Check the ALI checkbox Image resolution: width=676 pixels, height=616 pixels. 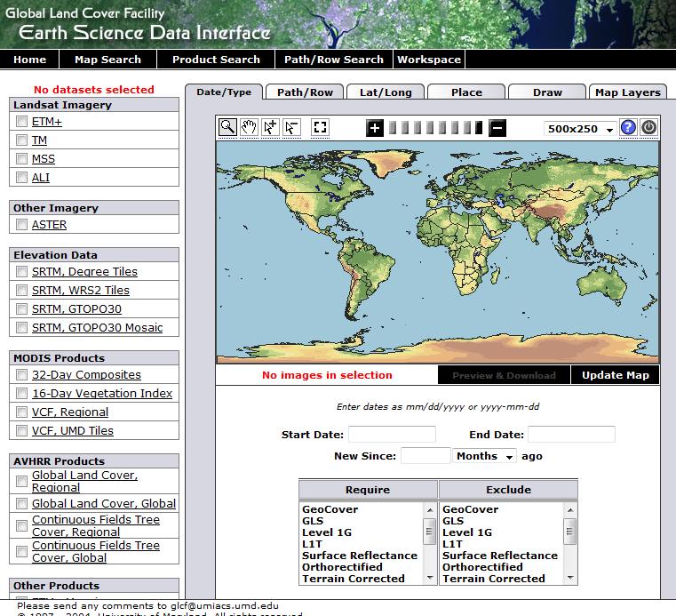pos(21,177)
